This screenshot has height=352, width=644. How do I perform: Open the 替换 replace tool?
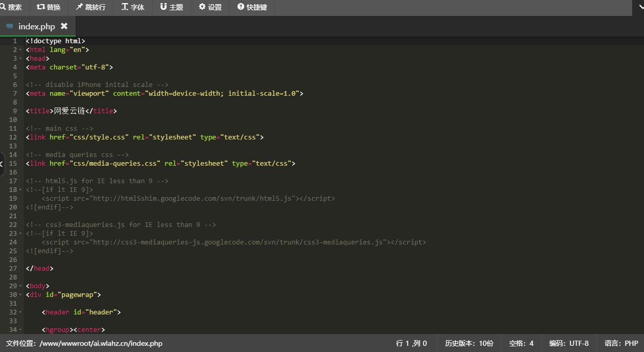[x=48, y=7]
